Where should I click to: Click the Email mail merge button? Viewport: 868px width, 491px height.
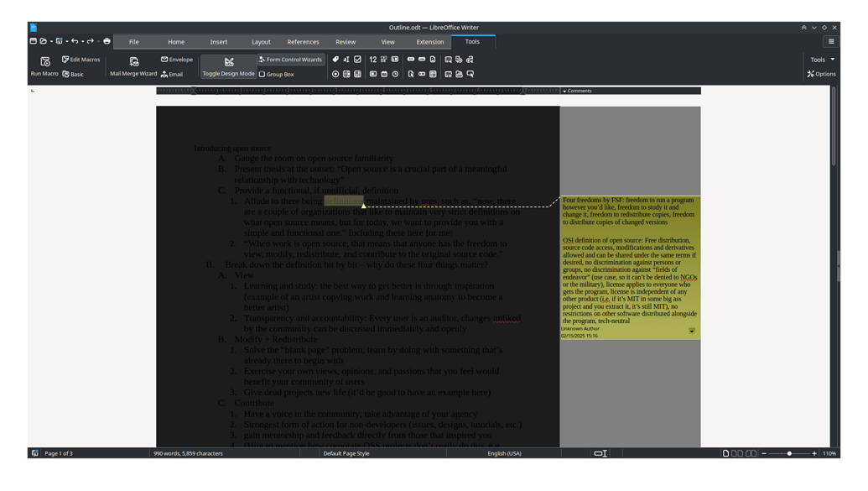click(x=172, y=74)
